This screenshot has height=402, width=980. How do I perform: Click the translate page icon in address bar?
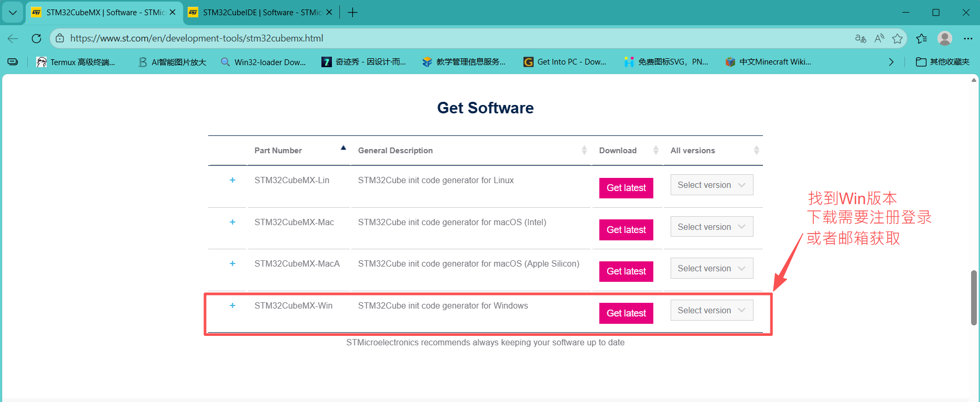860,38
